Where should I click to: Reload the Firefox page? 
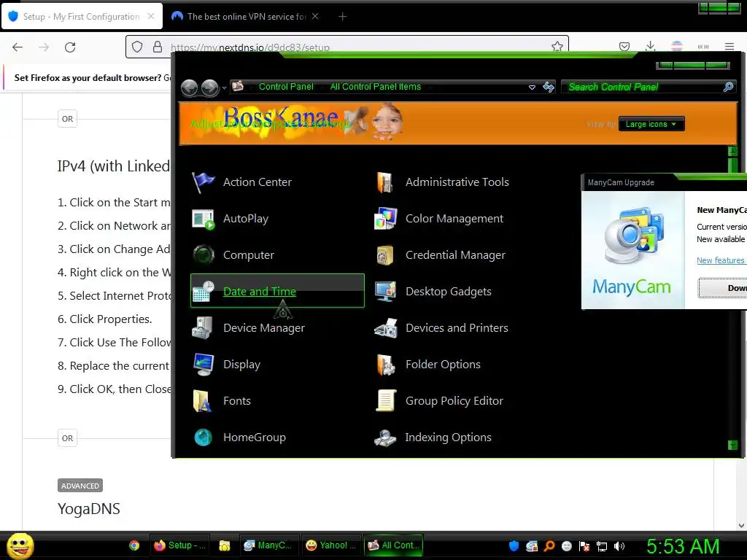[70, 47]
